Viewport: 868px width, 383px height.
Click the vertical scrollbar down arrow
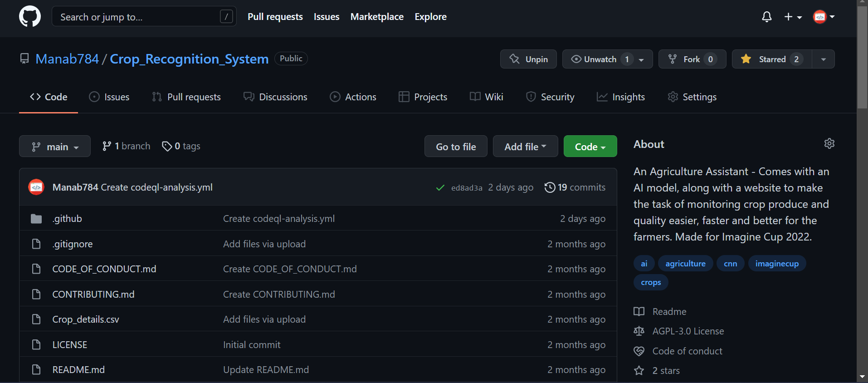862,377
